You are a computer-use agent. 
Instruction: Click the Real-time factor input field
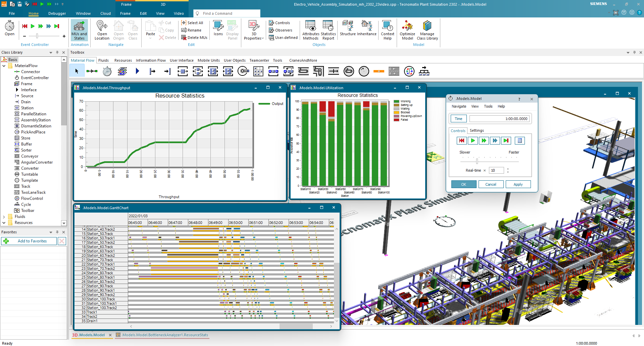[x=496, y=170]
